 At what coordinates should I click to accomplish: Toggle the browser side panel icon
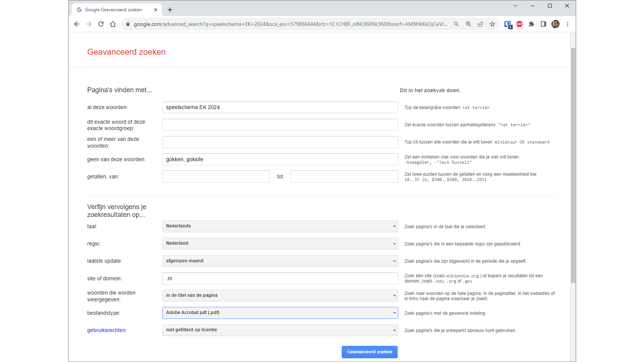coord(543,24)
